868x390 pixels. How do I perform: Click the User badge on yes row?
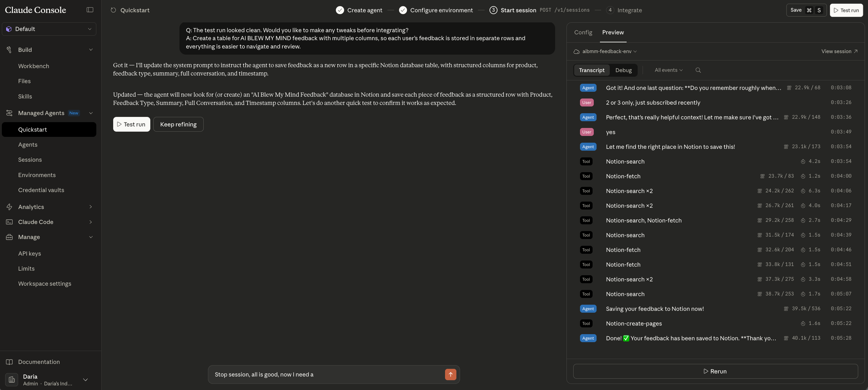[x=587, y=132]
